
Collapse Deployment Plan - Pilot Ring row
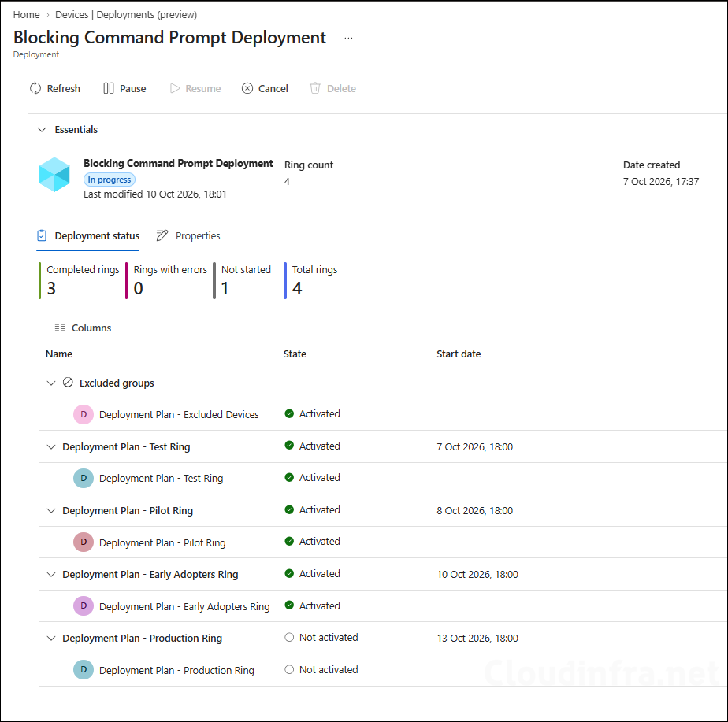[51, 510]
